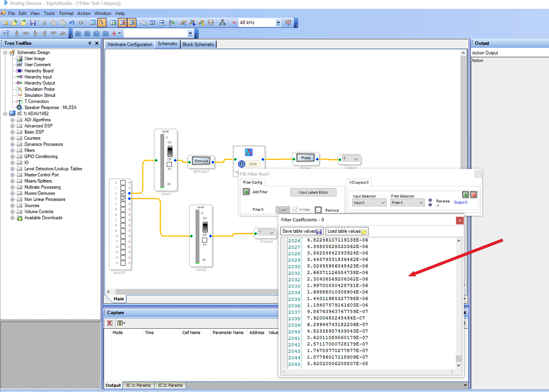Flip the Level2 On/Off switch

tap(205, 227)
